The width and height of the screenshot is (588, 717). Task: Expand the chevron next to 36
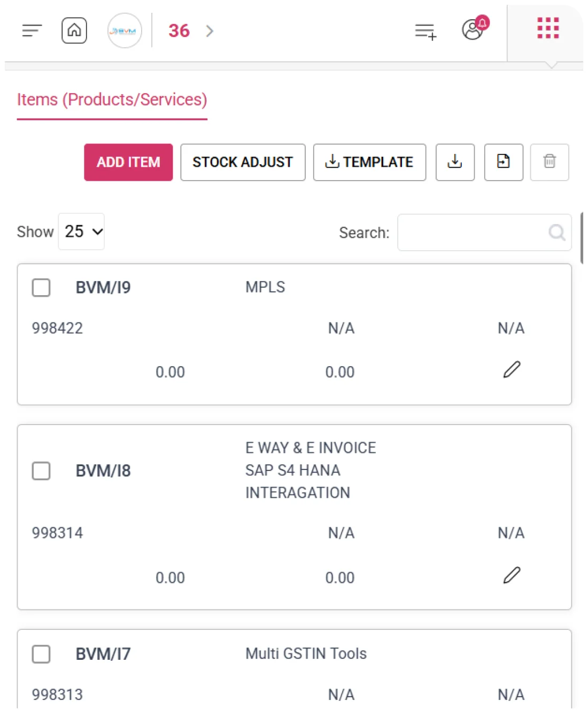tap(210, 31)
